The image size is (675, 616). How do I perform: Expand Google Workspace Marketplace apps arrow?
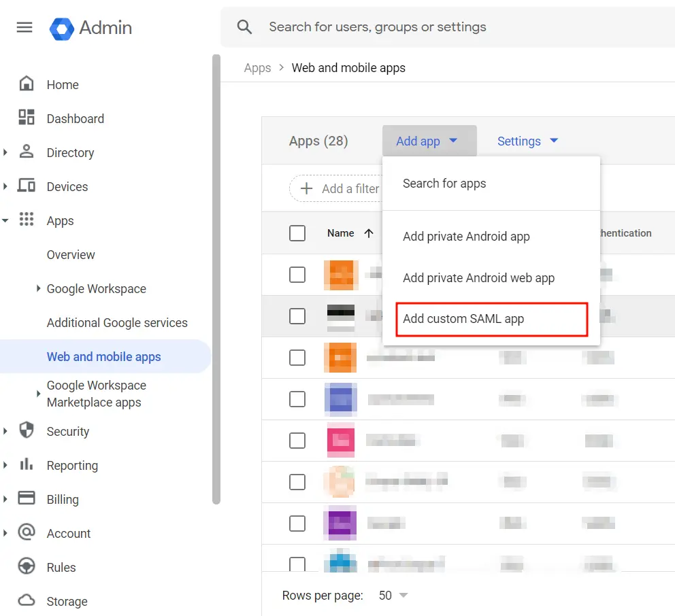pos(38,393)
